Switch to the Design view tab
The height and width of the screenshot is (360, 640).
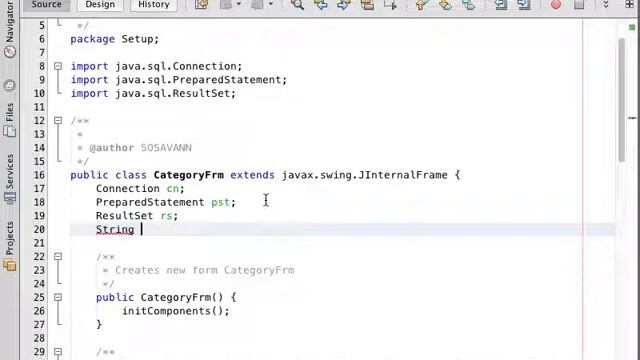point(100,5)
